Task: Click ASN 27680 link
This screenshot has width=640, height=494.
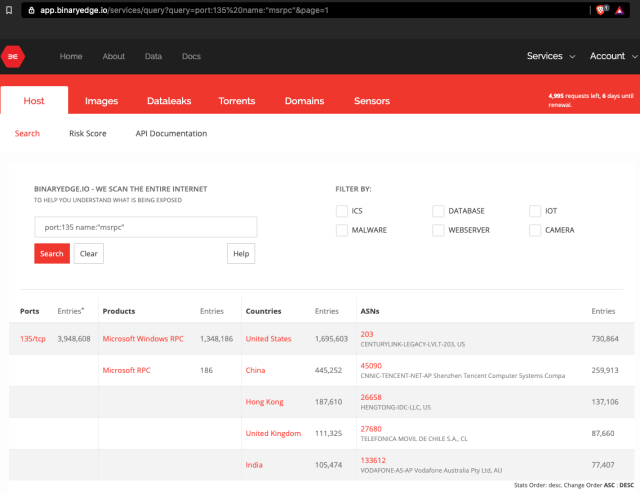Action: (371, 429)
